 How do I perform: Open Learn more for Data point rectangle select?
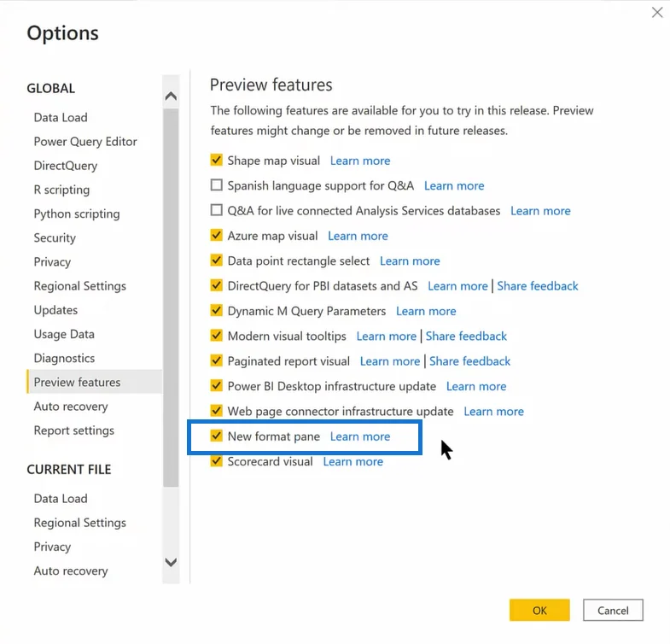[x=411, y=261]
